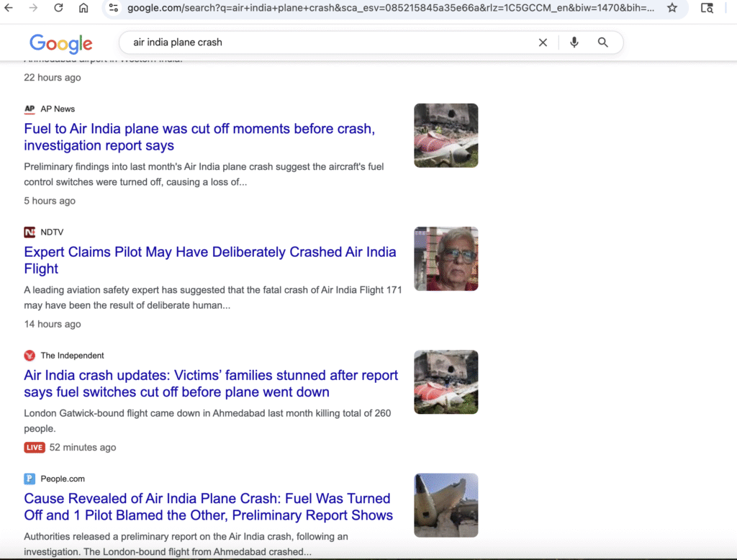The height and width of the screenshot is (560, 737).
Task: Open the NDTV expert portrait thumbnail
Action: pos(446,258)
